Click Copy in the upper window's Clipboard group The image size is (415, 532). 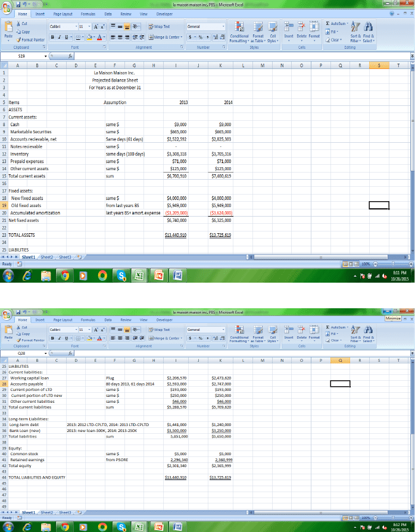(x=23, y=32)
